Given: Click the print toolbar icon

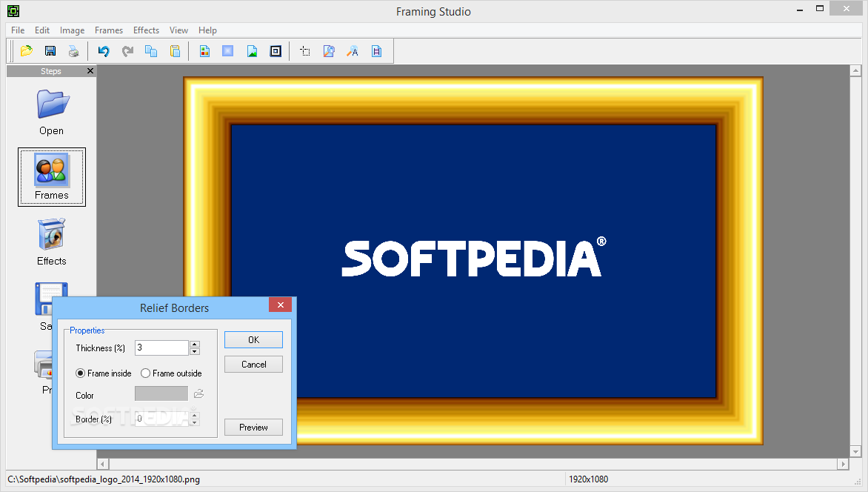Looking at the screenshot, I should 73,51.
